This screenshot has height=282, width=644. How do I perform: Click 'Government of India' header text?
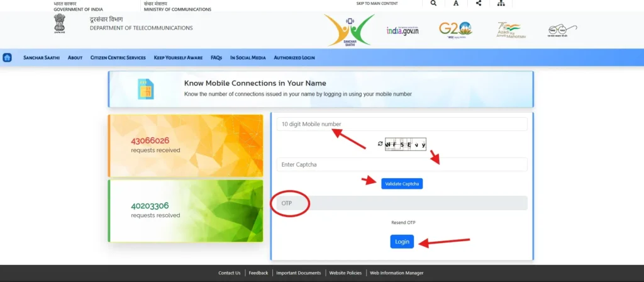click(x=79, y=9)
